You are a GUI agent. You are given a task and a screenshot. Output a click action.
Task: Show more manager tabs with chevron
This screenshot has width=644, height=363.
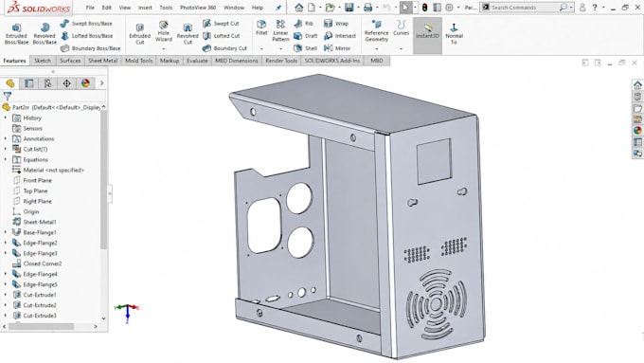coord(101,83)
